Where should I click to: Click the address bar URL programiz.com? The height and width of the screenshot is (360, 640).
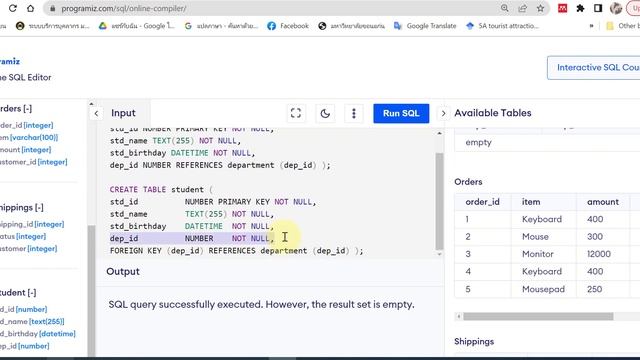point(124,8)
